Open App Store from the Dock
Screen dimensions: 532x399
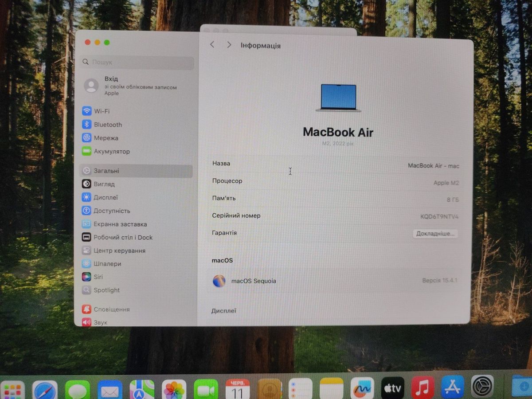tap(453, 387)
